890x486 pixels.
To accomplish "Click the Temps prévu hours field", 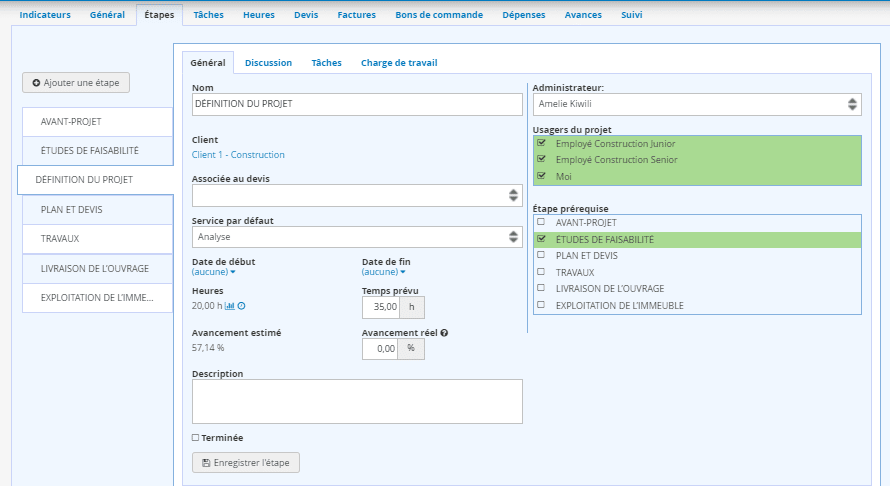I will point(379,307).
